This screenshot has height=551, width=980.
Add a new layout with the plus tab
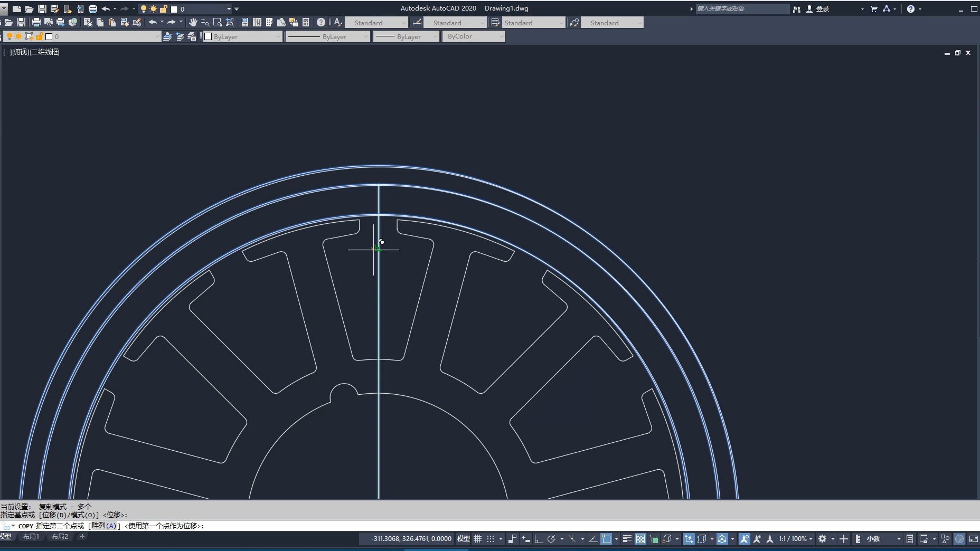click(x=82, y=537)
